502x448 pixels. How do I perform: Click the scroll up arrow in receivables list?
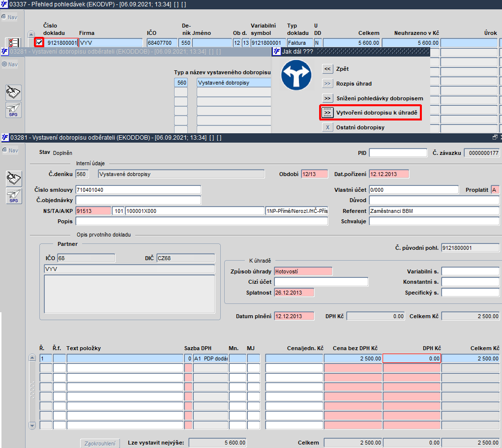[x=31, y=34]
